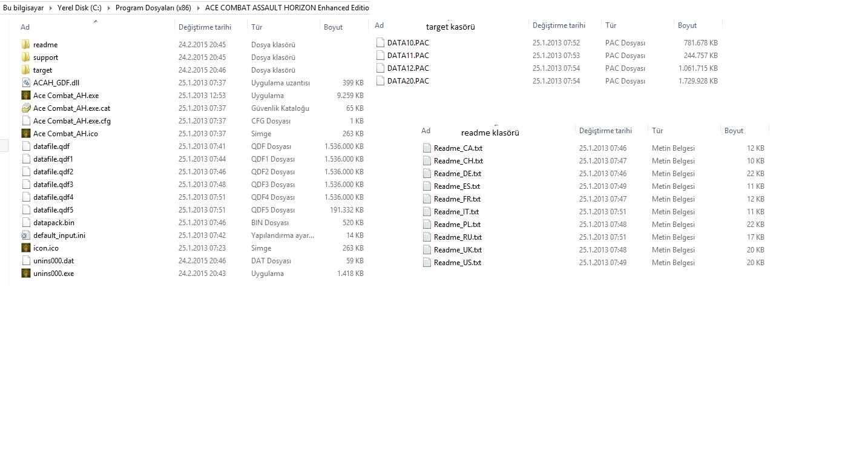
Task: Expand arrow after Yerel Disk (C:) breadcrumb
Action: pos(108,8)
